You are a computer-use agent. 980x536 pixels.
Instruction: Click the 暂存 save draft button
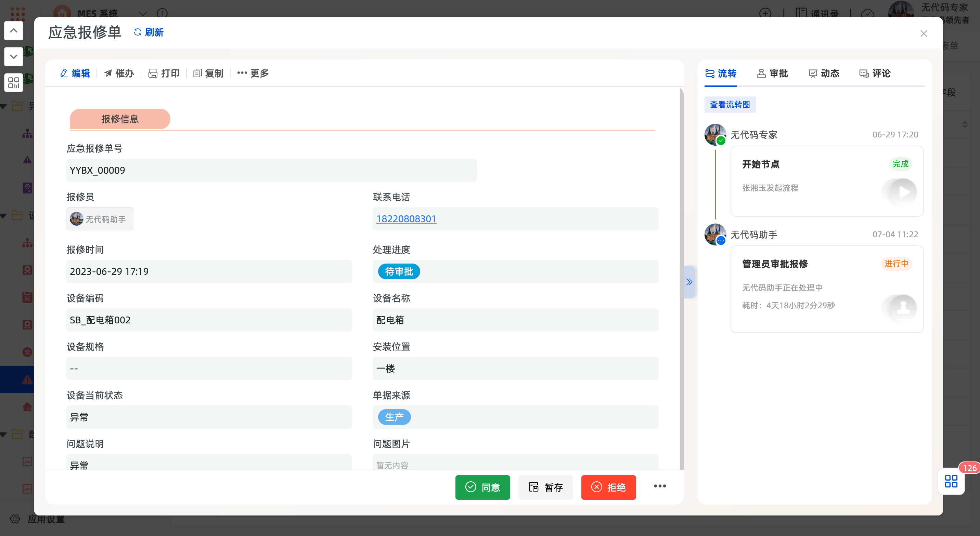pyautogui.click(x=545, y=487)
